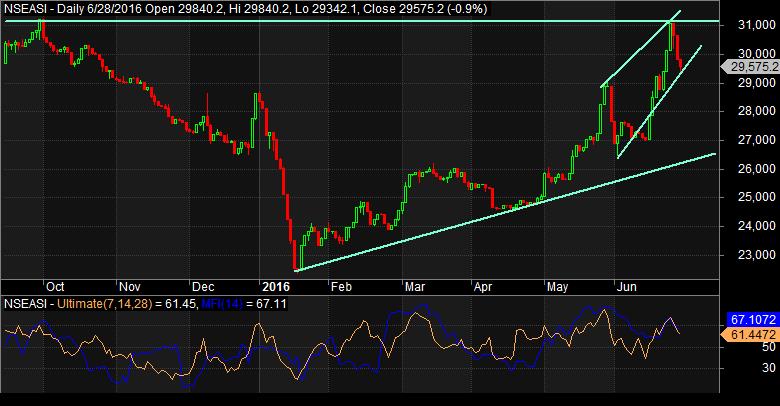
Task: Click the 30,000 price axis label
Action: [757, 53]
